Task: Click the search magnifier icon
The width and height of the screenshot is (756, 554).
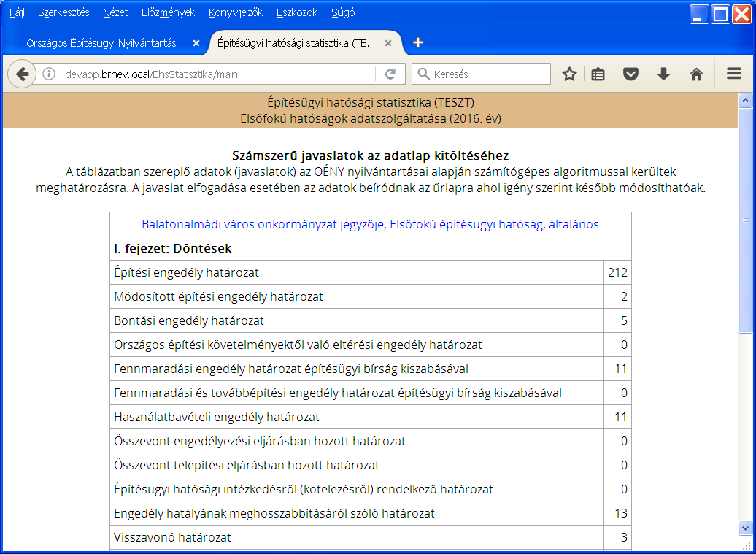Action: pos(423,74)
